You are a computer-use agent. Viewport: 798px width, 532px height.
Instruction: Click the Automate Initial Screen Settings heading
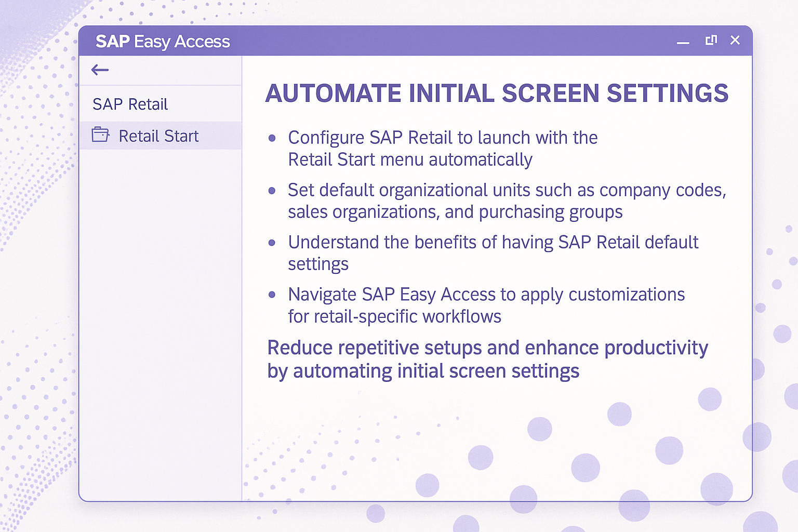[x=497, y=94]
